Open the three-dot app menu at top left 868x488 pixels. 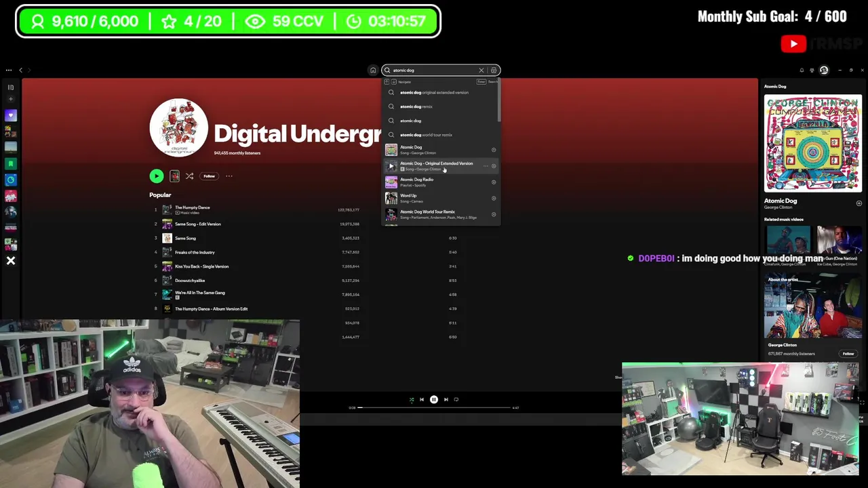tap(9, 70)
